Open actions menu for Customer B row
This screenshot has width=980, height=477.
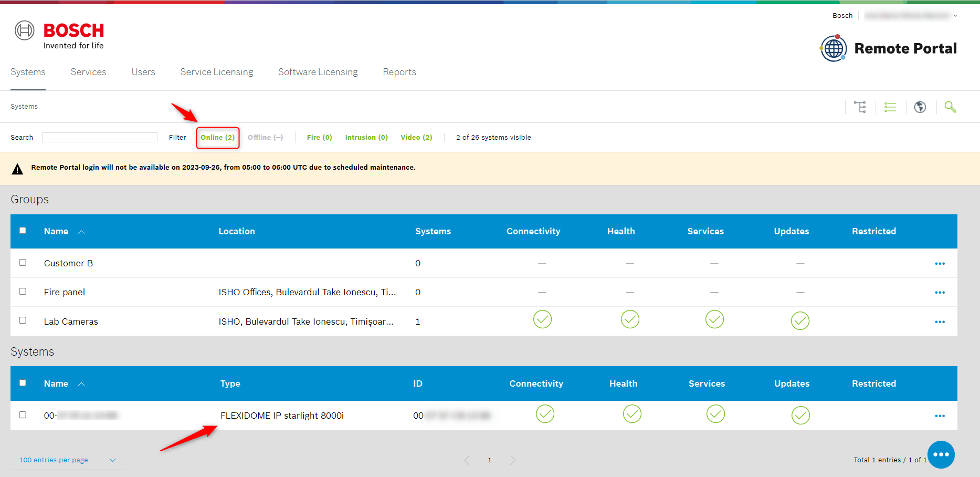coord(940,264)
